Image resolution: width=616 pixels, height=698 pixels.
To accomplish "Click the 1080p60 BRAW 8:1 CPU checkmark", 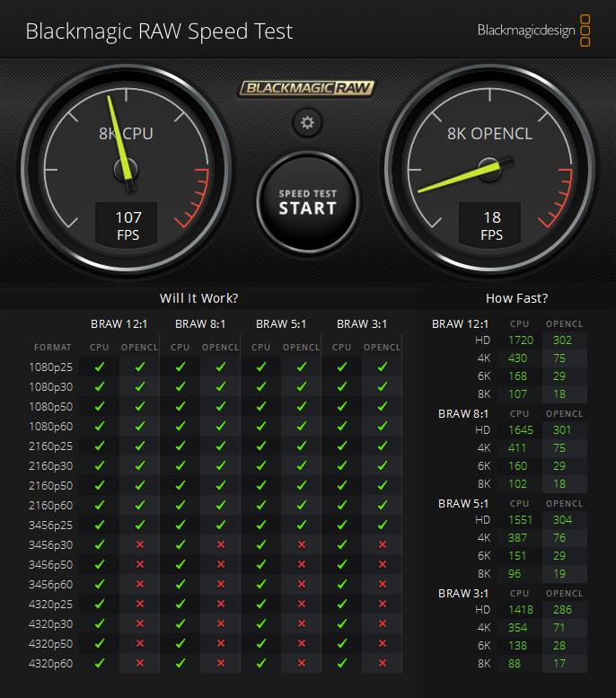I will [x=180, y=426].
